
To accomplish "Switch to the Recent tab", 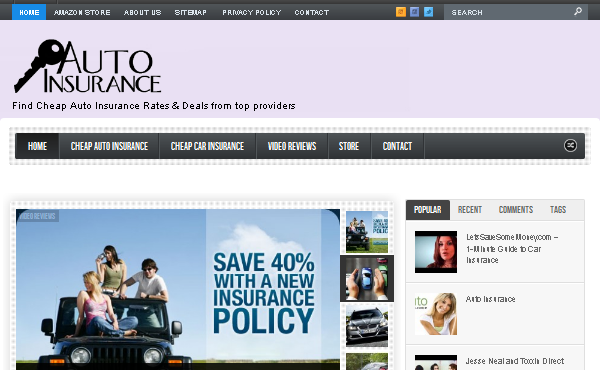I will click(x=470, y=210).
